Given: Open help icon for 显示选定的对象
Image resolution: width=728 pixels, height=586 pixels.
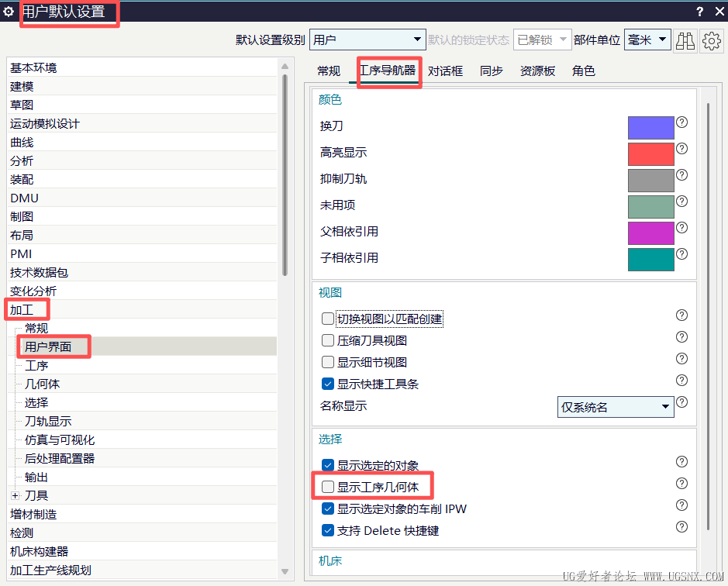Looking at the screenshot, I should tap(681, 461).
